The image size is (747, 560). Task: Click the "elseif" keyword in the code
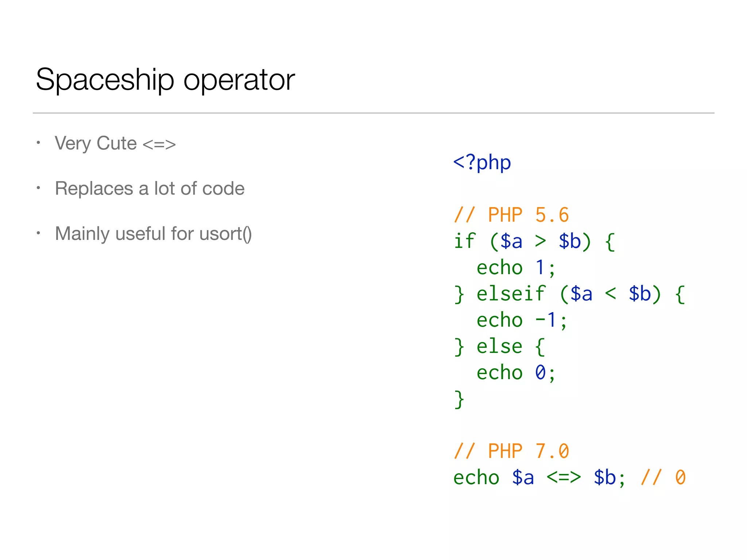511,294
